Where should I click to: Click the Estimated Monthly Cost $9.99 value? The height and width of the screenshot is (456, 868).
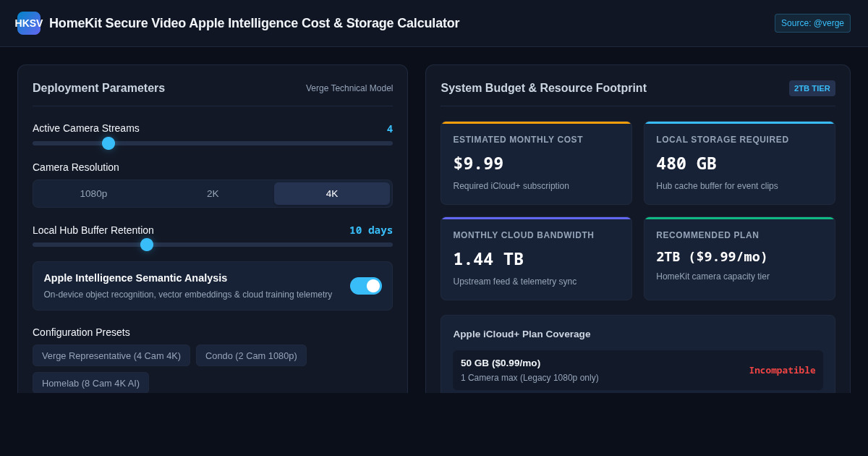pos(478,164)
